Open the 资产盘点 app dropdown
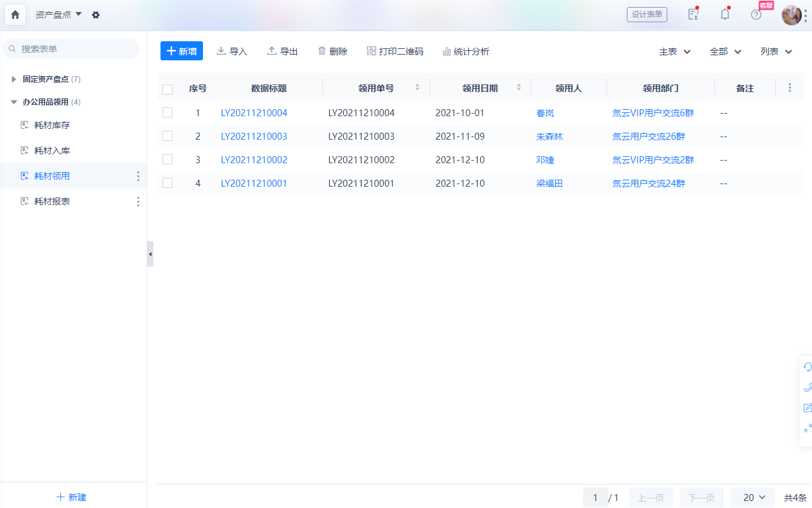 pyautogui.click(x=59, y=15)
